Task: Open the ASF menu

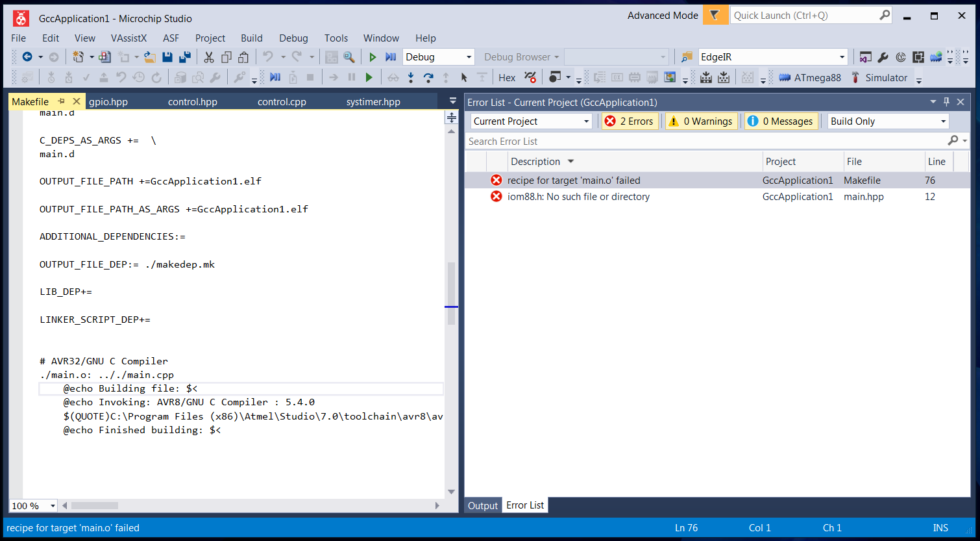Action: (x=171, y=38)
